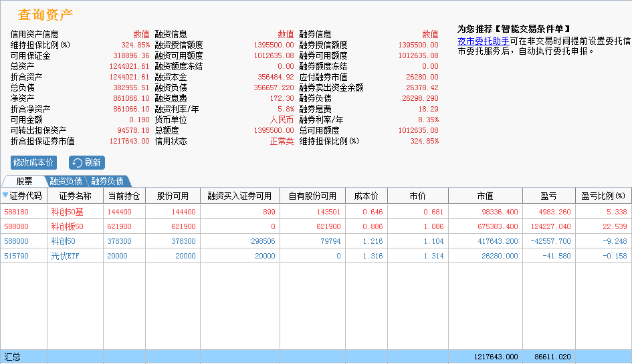Viewport: 632px width, 364px height.
Task: Click 货币单位 value 人民币
Action: tap(282, 120)
